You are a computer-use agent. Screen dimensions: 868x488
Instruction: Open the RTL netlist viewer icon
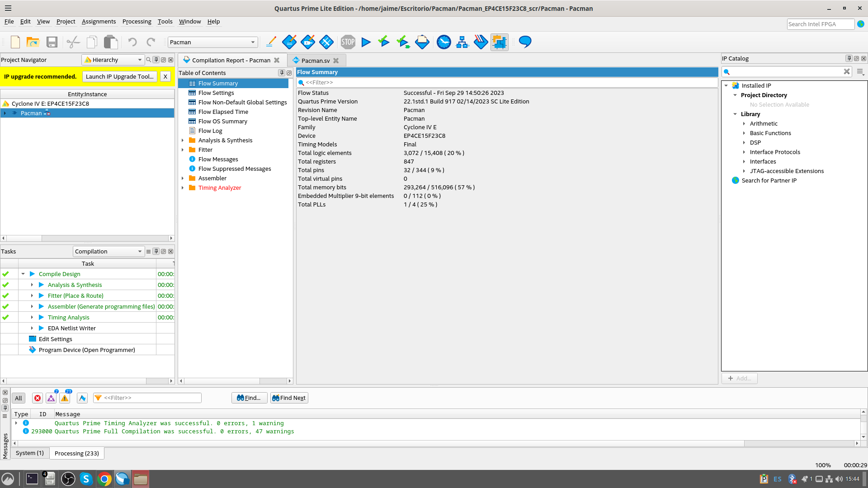click(462, 42)
